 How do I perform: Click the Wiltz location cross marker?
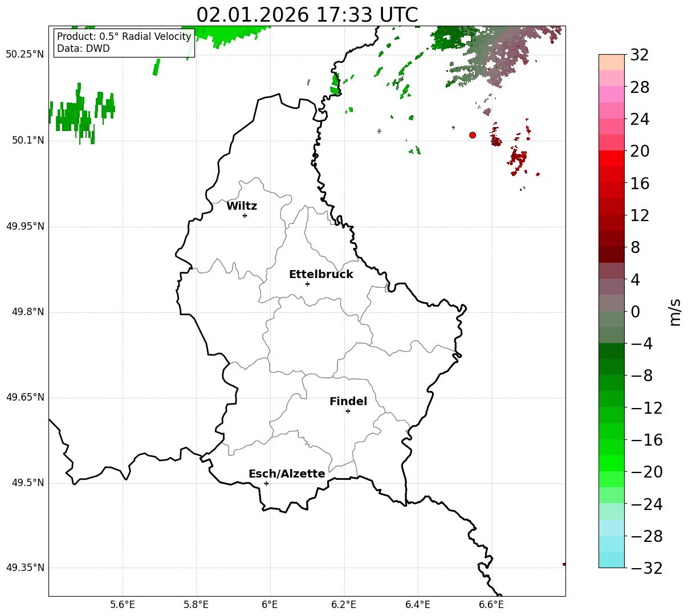(245, 215)
